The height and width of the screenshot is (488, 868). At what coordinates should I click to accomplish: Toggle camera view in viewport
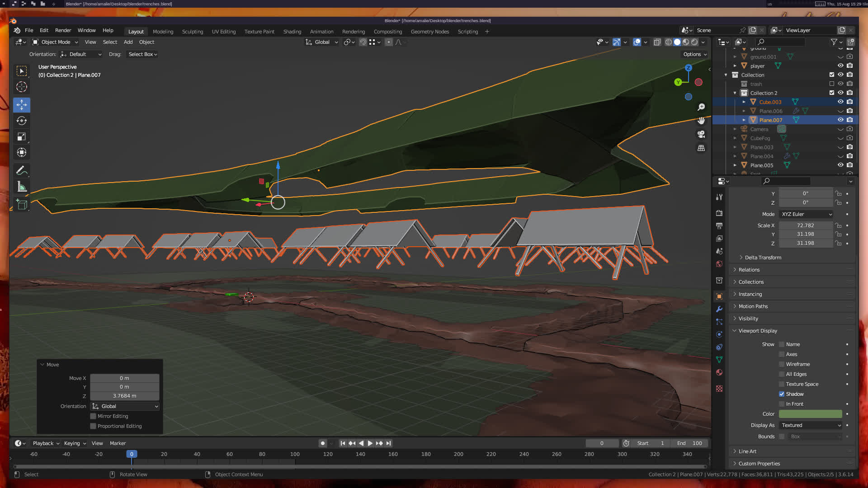(701, 134)
